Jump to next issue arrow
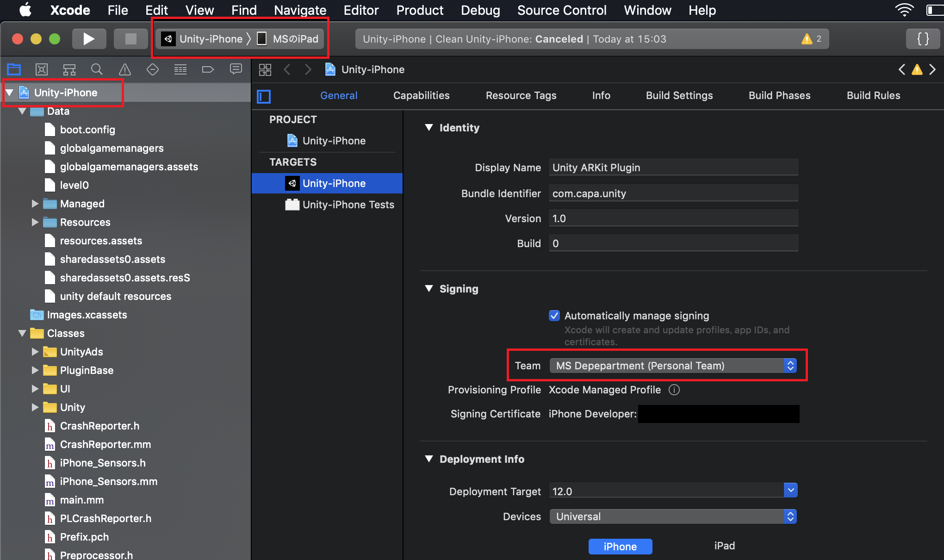 tap(932, 69)
